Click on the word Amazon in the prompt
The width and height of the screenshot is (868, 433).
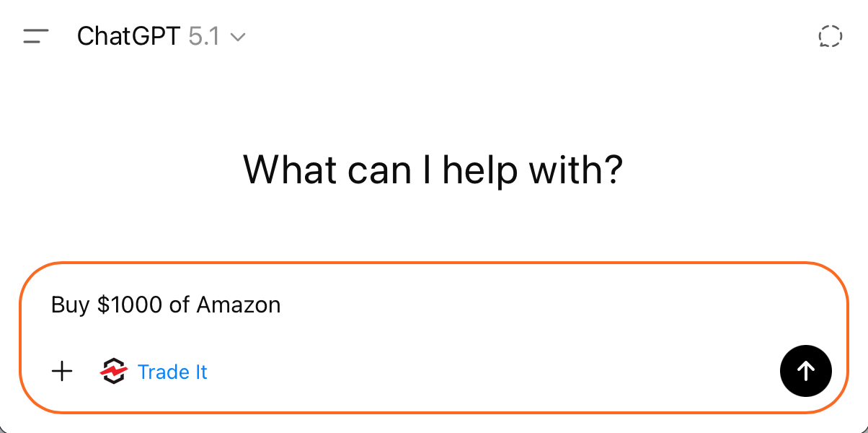click(239, 305)
